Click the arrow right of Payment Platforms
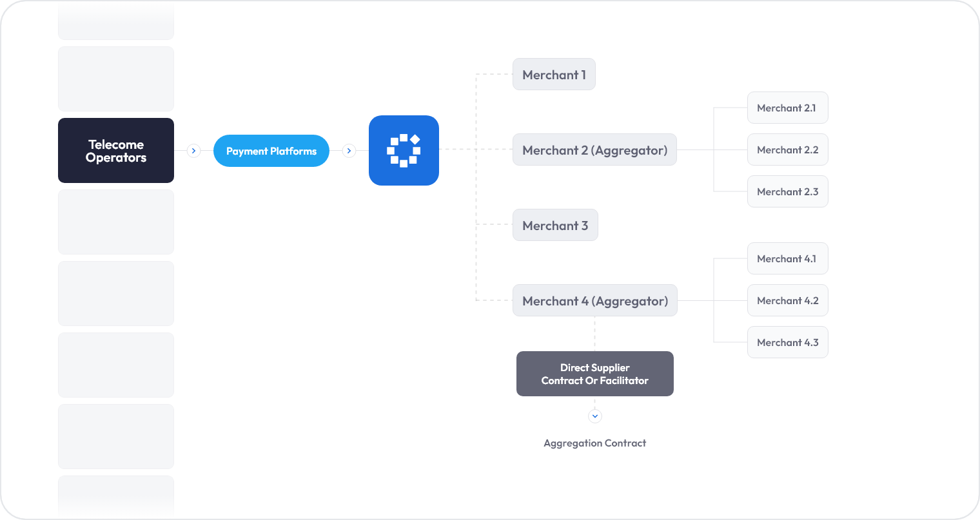This screenshot has height=520, width=980. (x=349, y=151)
